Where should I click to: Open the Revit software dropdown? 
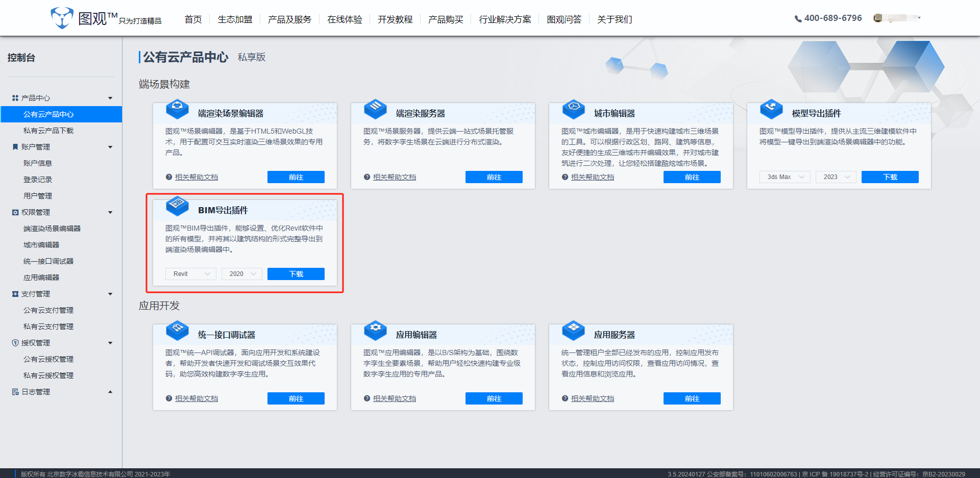[191, 274]
